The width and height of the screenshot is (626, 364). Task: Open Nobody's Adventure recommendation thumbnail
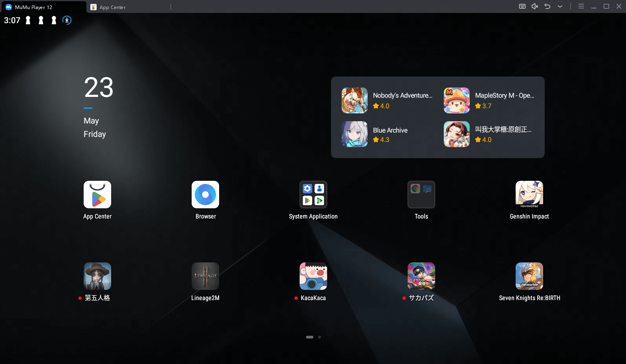pyautogui.click(x=355, y=100)
